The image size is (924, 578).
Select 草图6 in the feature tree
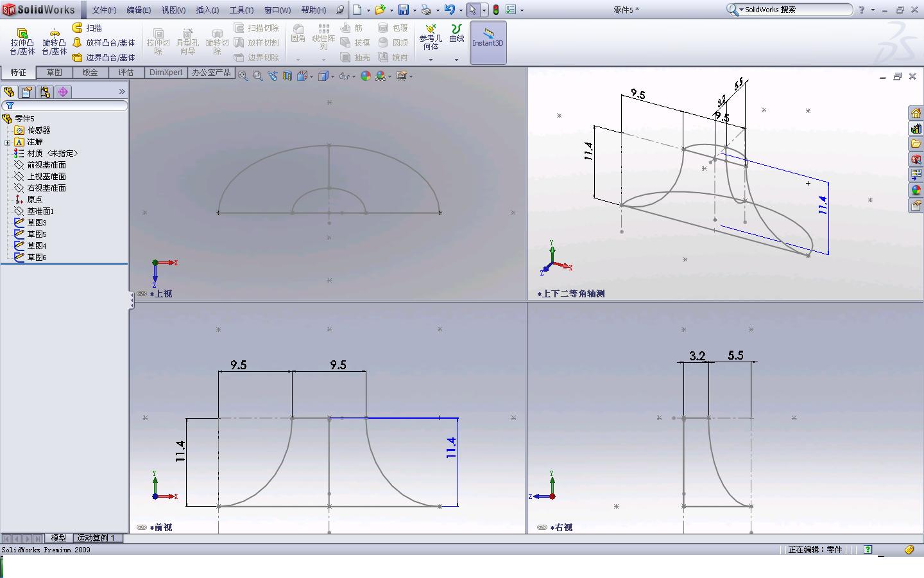pyautogui.click(x=37, y=258)
